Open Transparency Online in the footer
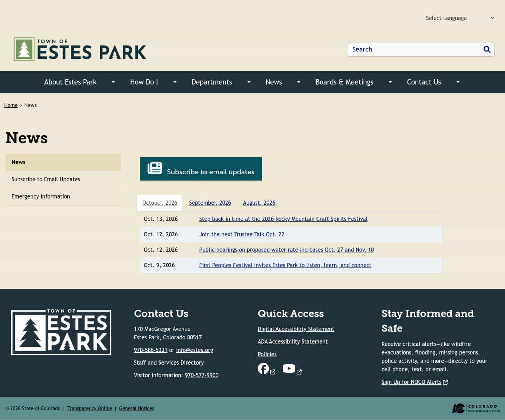This screenshot has width=505, height=420. (x=90, y=408)
